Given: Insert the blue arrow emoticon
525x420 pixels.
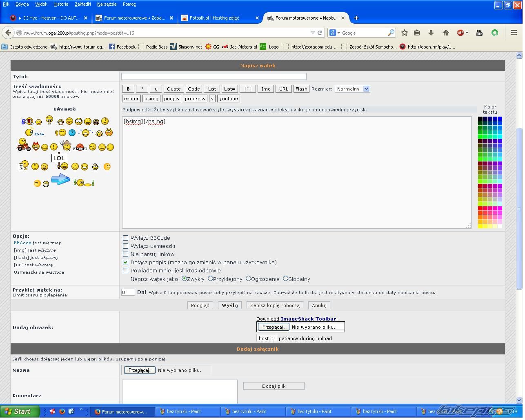Looking at the screenshot, I should pyautogui.click(x=61, y=179).
